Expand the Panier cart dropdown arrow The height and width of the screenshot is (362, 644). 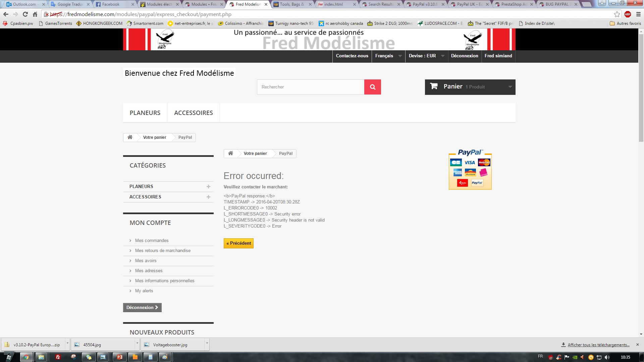click(510, 87)
